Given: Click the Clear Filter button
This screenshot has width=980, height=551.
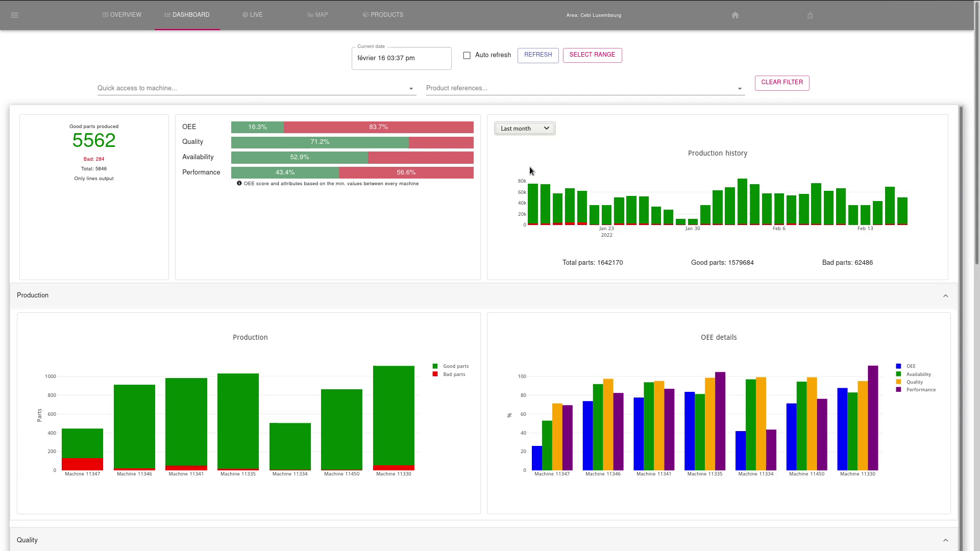Looking at the screenshot, I should click(x=781, y=83).
